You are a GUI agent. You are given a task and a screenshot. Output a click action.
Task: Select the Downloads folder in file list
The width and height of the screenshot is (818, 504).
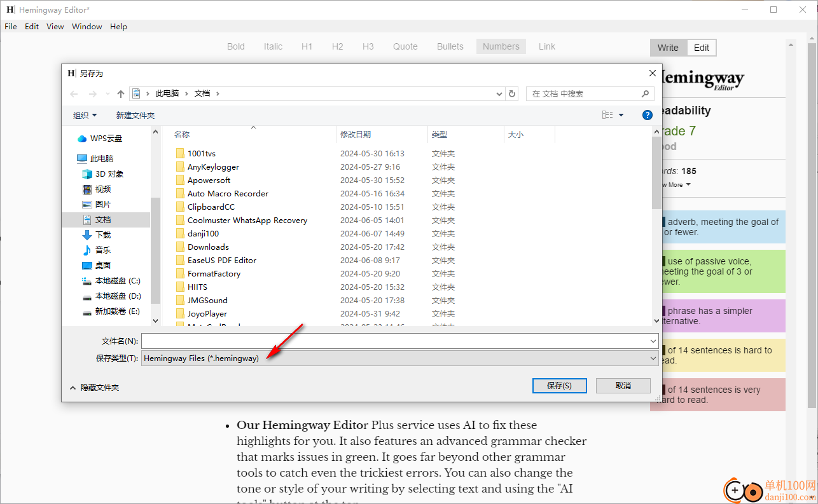tap(208, 247)
